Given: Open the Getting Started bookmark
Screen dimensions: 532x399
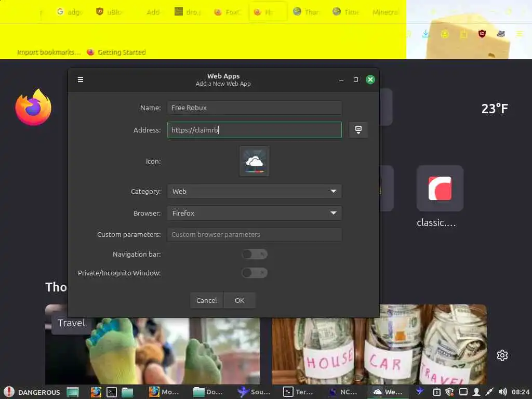Looking at the screenshot, I should coord(116,52).
